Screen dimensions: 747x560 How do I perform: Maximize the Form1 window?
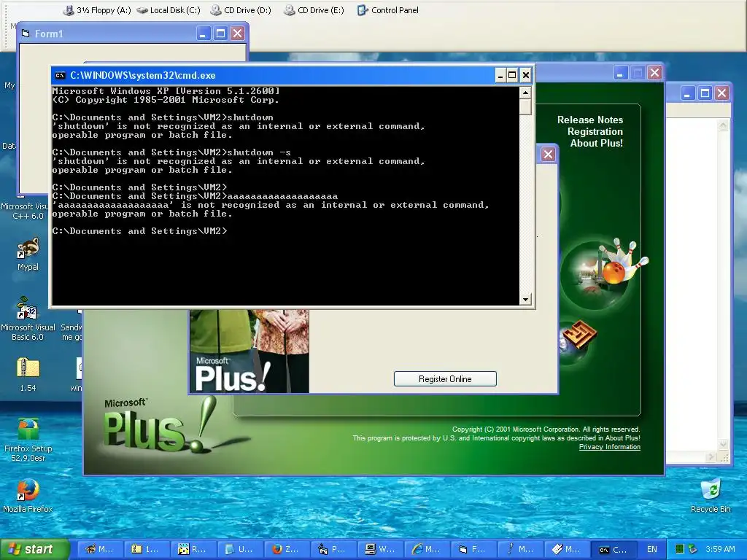(x=220, y=34)
